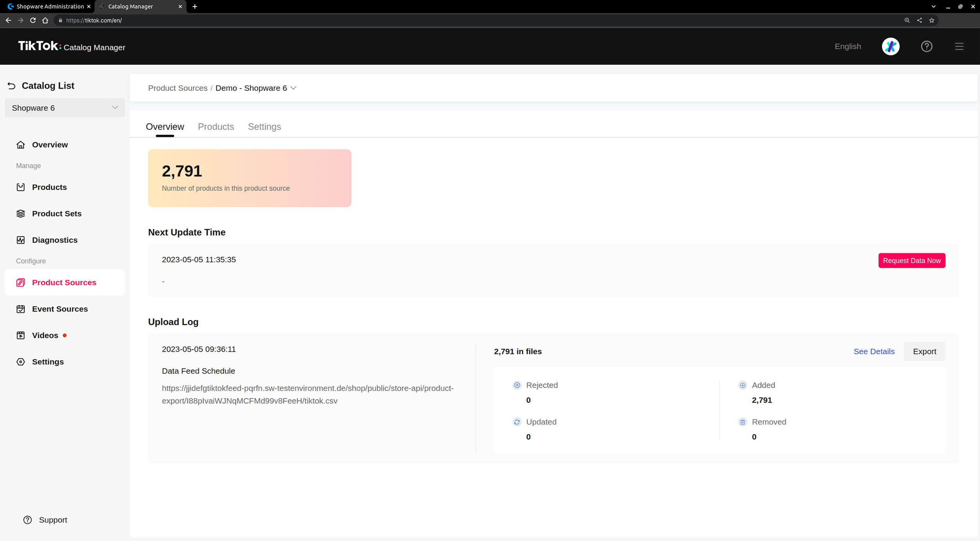The width and height of the screenshot is (980, 541).
Task: Click the Updated refresh icon
Action: (517, 422)
